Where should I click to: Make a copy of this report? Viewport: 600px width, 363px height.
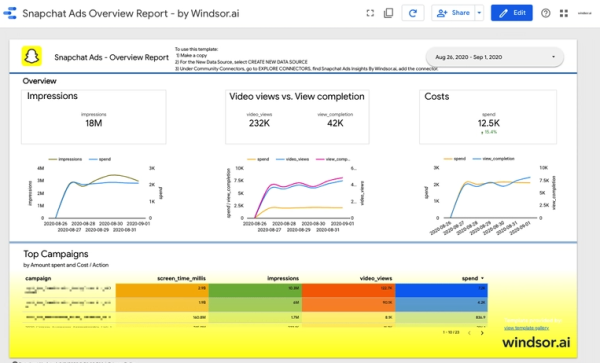(388, 13)
